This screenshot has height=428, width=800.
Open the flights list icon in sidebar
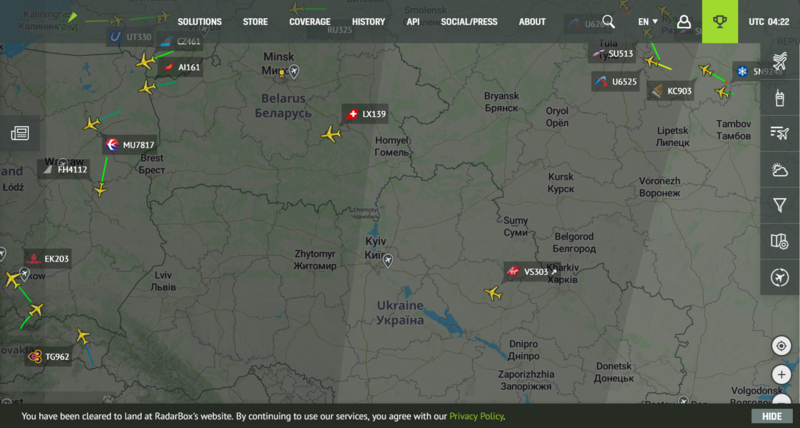pyautogui.click(x=780, y=133)
